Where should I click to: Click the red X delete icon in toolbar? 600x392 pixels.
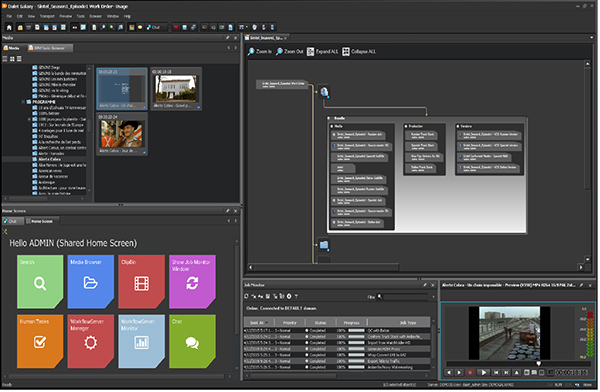coord(176,27)
